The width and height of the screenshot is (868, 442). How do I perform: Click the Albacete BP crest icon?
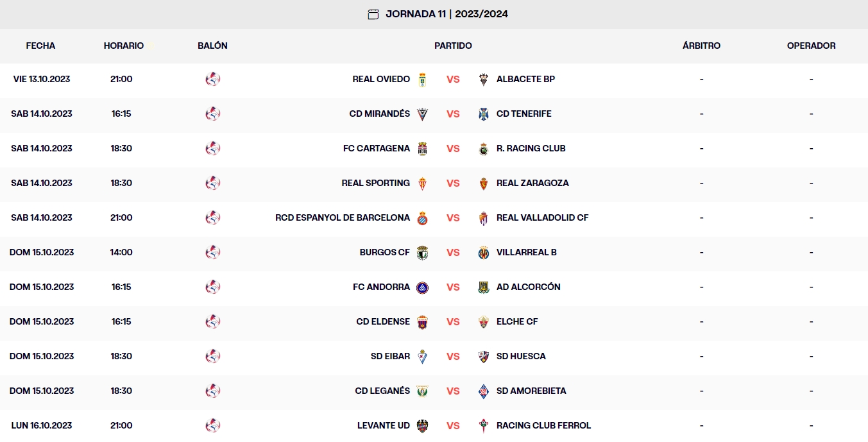[484, 79]
